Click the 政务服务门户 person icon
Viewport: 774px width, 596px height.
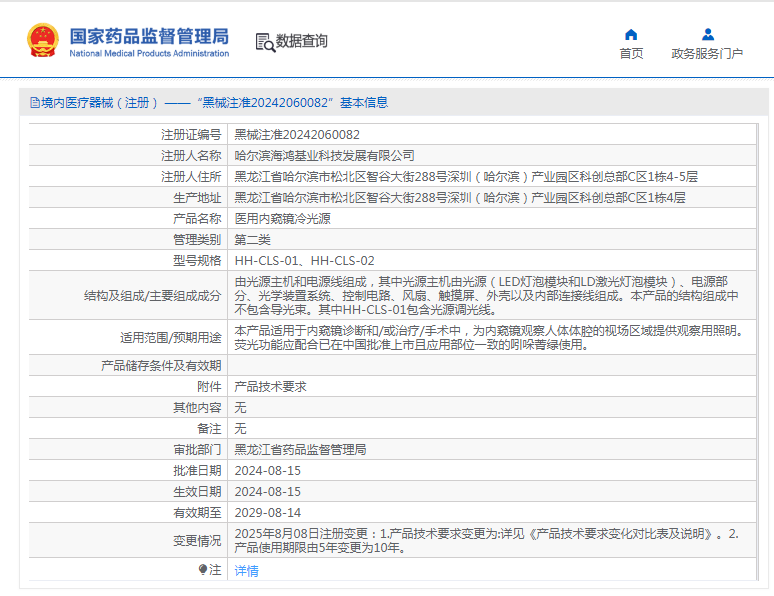[707, 35]
